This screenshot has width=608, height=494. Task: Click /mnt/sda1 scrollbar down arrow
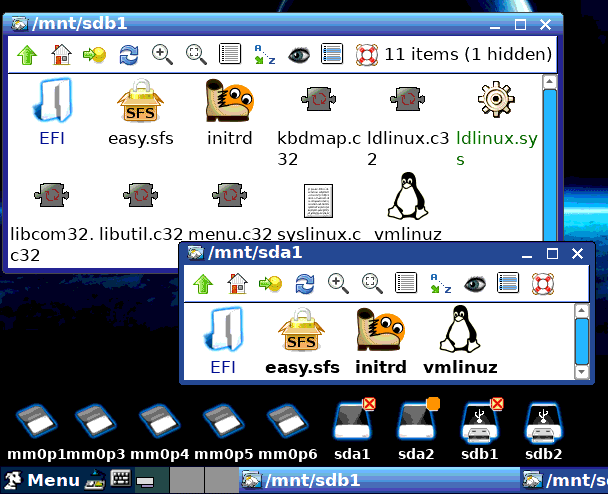(581, 372)
